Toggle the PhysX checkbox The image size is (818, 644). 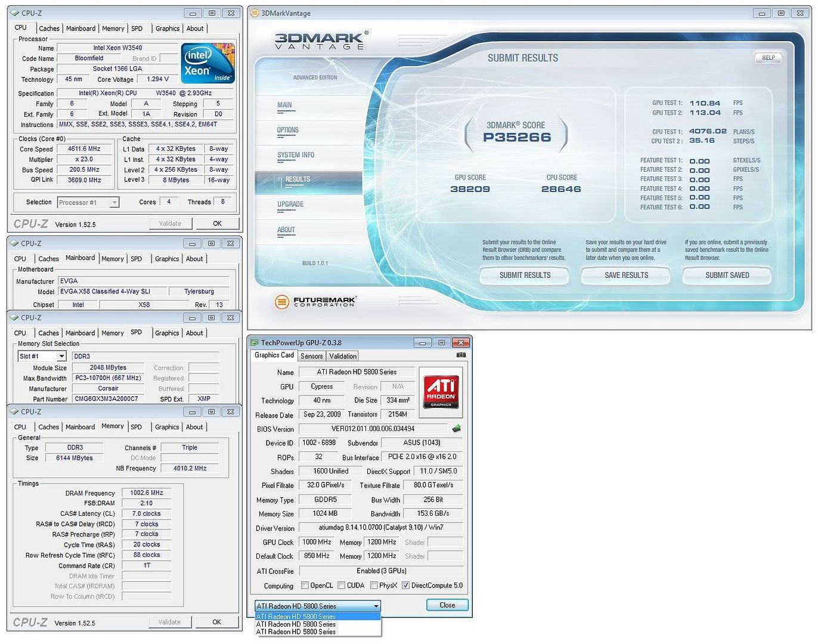pos(374,586)
